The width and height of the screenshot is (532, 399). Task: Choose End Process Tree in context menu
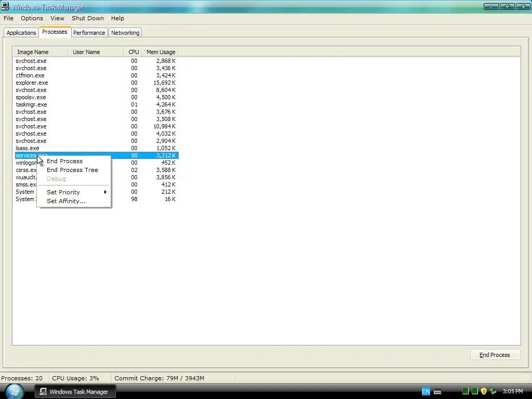72,170
